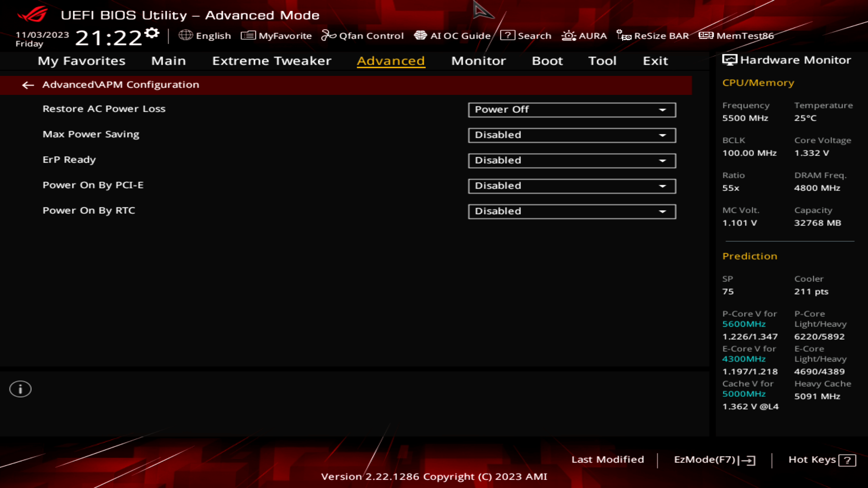Screen dimensions: 868x488
Task: Navigate to Extreme Tweaker tab
Action: [x=272, y=60]
